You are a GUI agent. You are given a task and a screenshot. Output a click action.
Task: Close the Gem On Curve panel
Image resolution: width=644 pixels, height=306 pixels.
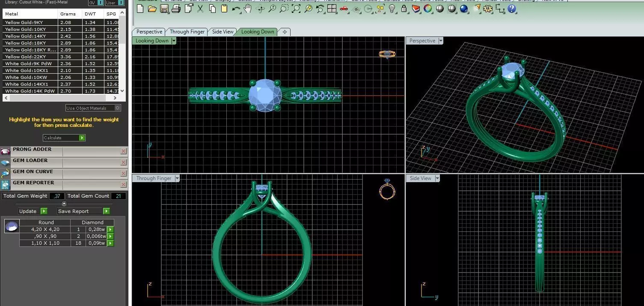124,174
